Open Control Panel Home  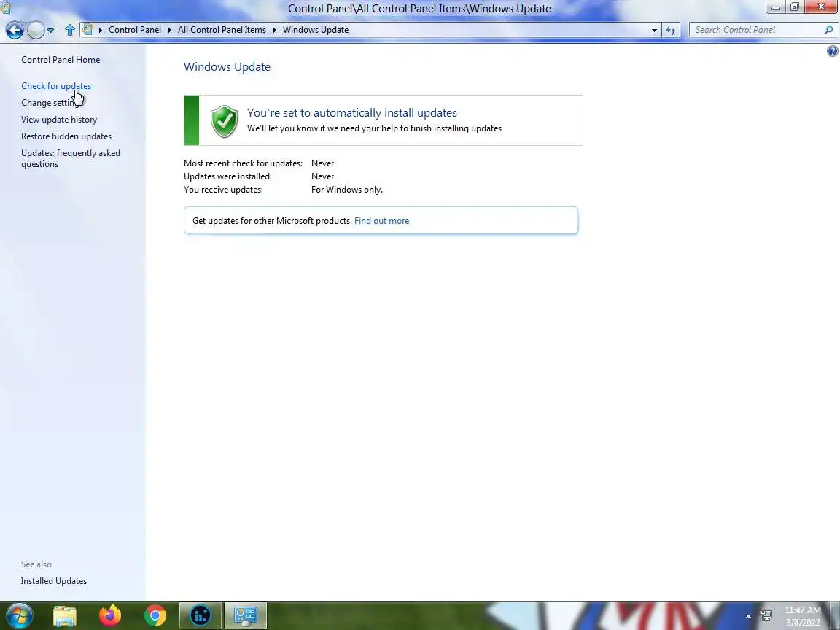point(61,60)
